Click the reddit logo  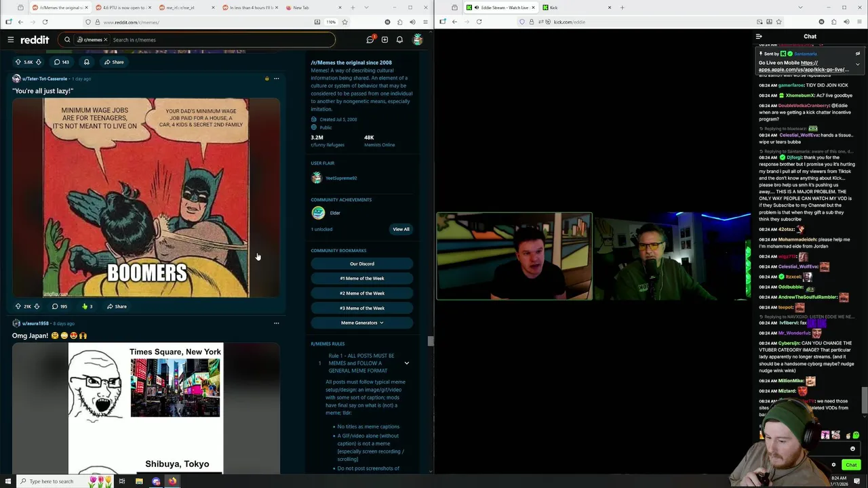[x=34, y=40]
